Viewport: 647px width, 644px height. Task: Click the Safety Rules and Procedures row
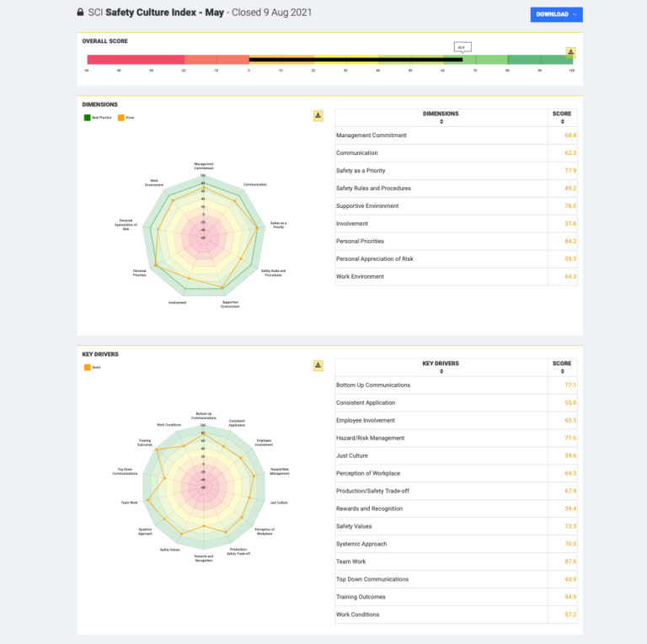pos(456,188)
